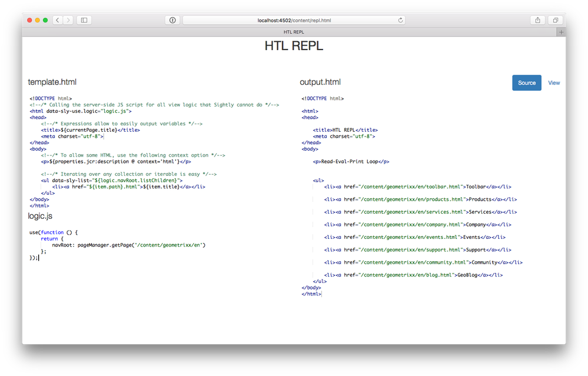Reload the page with the refresh icon
The height and width of the screenshot is (376, 588).
[x=401, y=20]
